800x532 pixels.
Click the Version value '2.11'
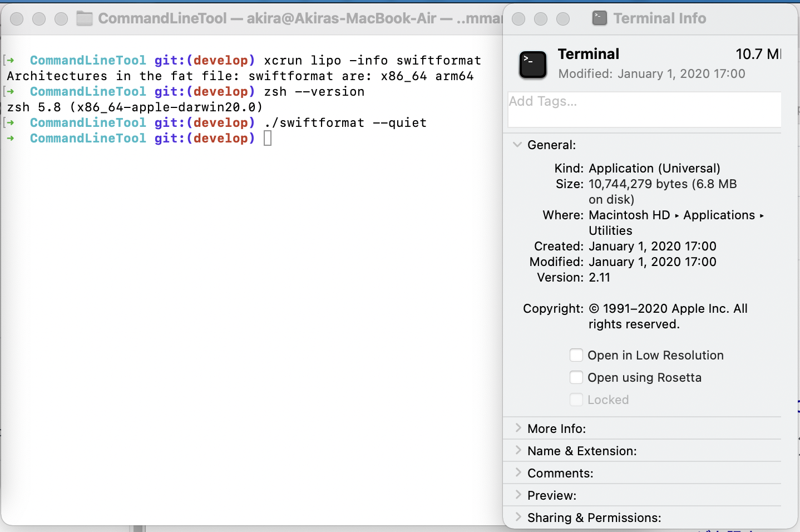[599, 277]
